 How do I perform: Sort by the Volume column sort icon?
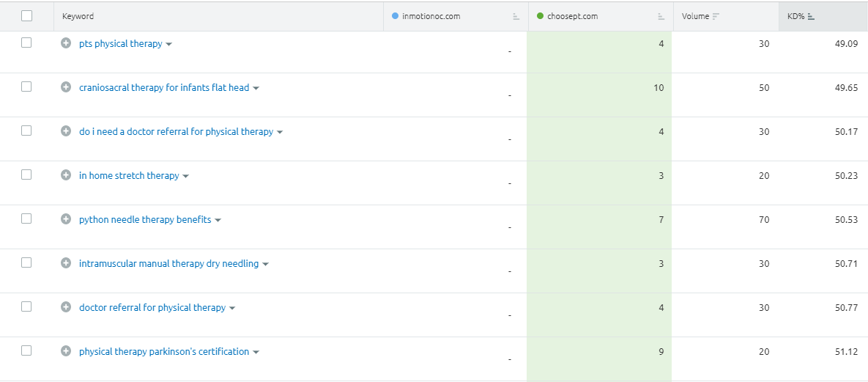pyautogui.click(x=716, y=16)
